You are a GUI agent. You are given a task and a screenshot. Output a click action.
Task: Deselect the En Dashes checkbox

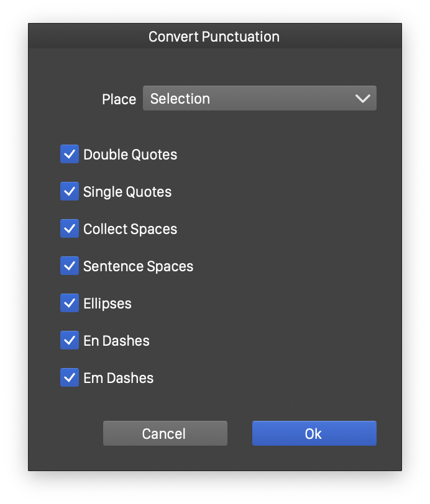point(70,341)
